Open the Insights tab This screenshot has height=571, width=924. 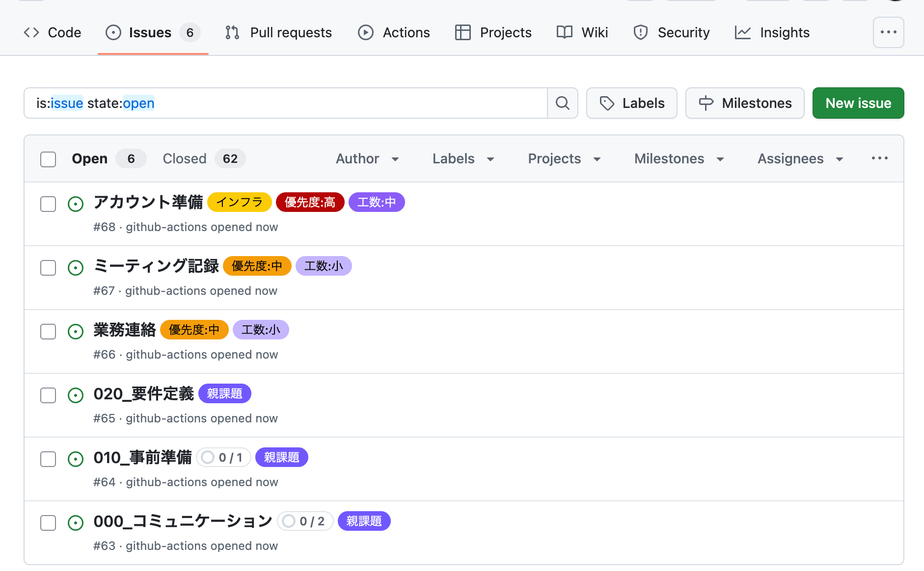tap(772, 32)
